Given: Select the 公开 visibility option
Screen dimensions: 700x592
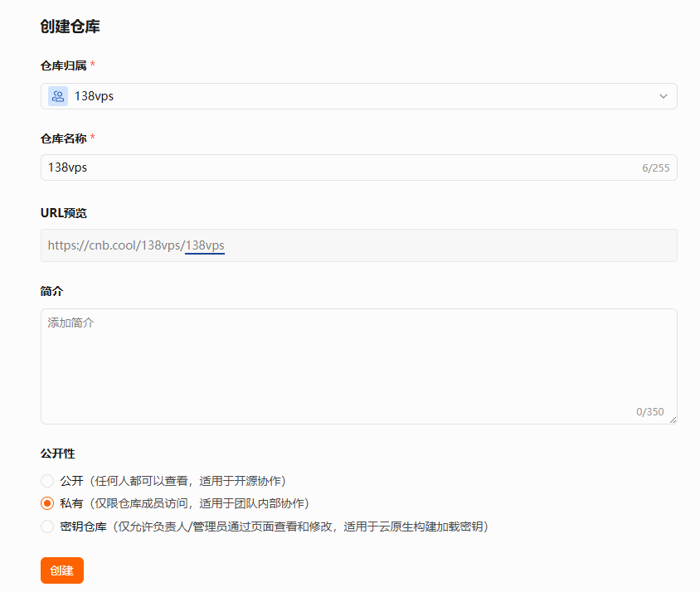Looking at the screenshot, I should (47, 481).
